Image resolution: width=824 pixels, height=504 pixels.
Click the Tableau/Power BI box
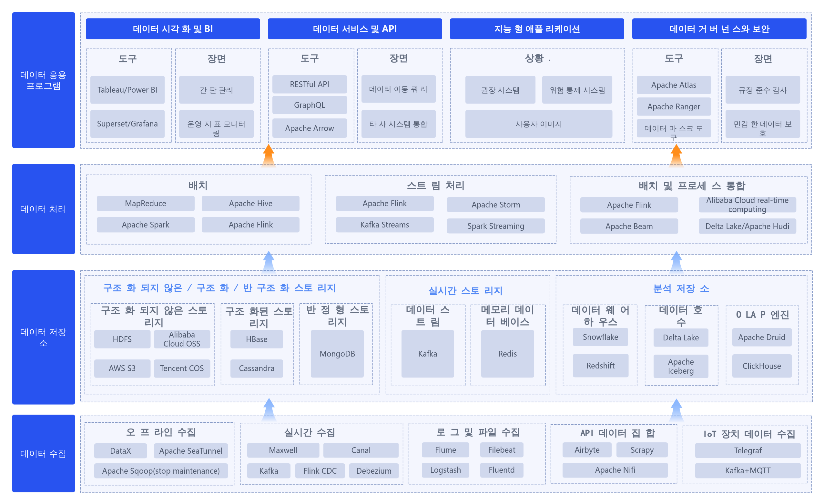127,90
